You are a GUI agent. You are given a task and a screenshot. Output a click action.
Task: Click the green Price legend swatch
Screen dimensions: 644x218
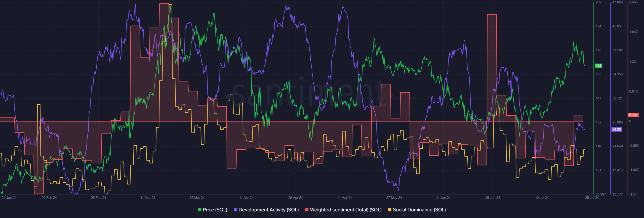[200, 210]
